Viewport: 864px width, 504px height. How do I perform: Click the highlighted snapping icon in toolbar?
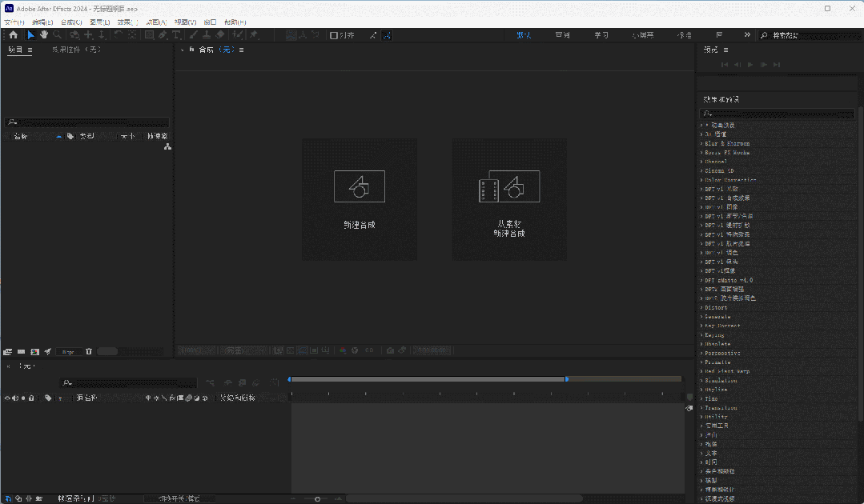point(387,35)
